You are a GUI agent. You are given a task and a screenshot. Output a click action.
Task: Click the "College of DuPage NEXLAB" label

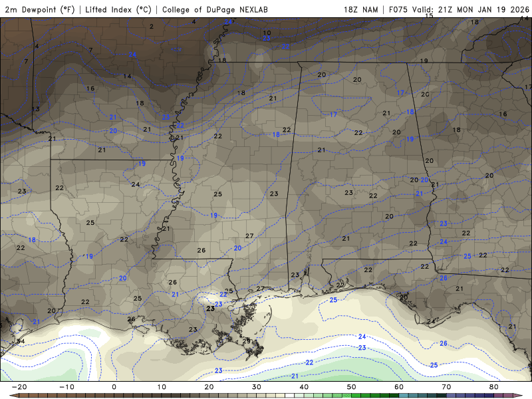coord(215,9)
